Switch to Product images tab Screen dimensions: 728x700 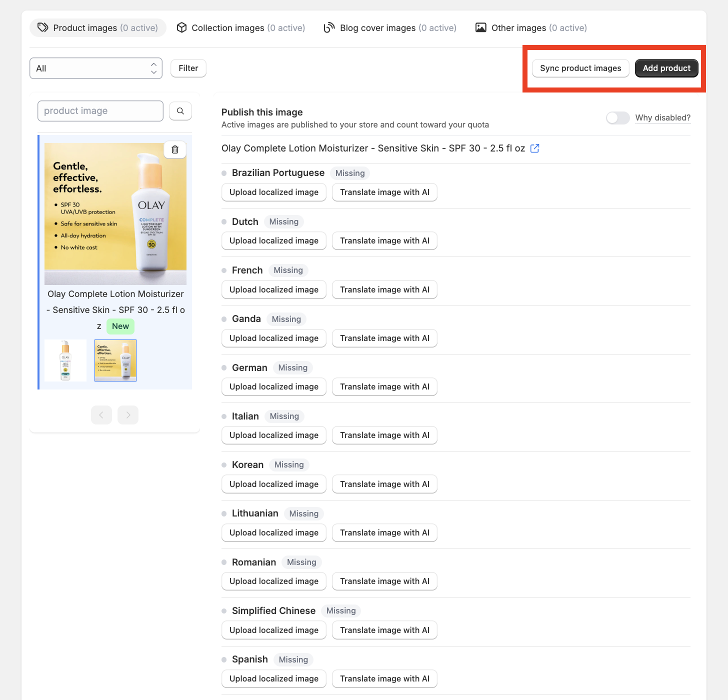pos(98,28)
